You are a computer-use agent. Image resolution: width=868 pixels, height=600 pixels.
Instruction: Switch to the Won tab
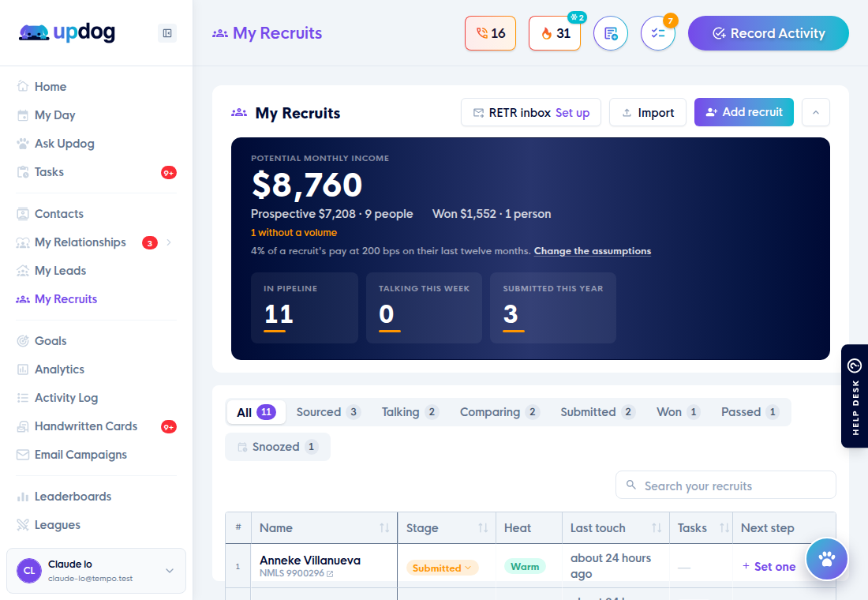click(x=678, y=412)
